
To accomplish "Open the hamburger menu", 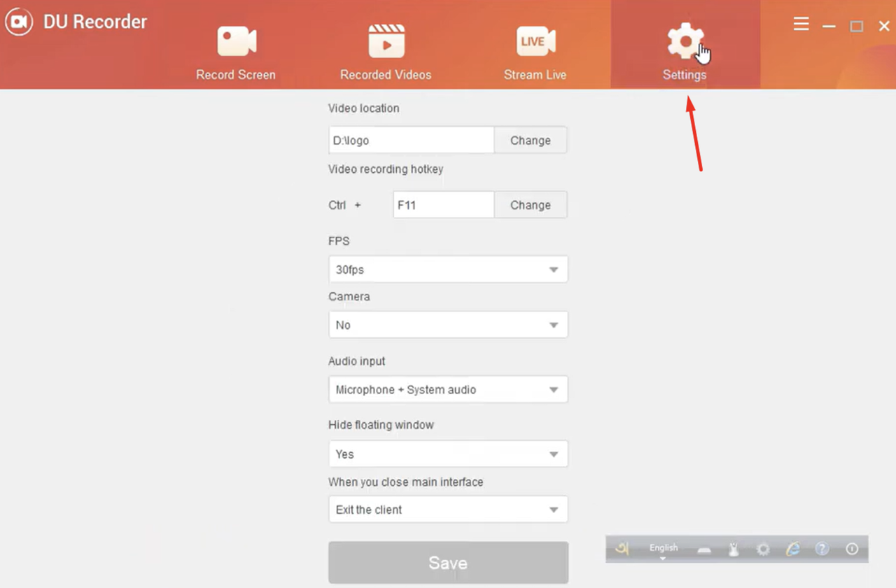I will [x=801, y=23].
